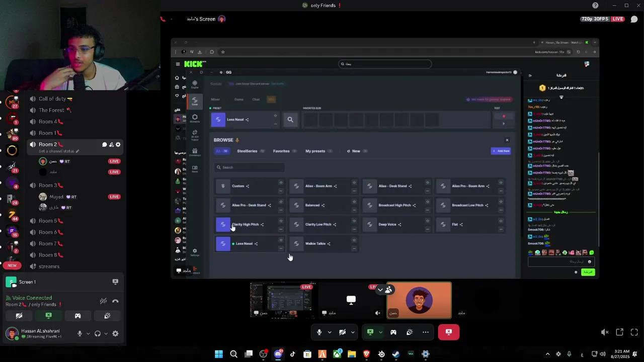Turn on camera in the stream control bar
The image size is (644, 362).
pyautogui.click(x=342, y=332)
